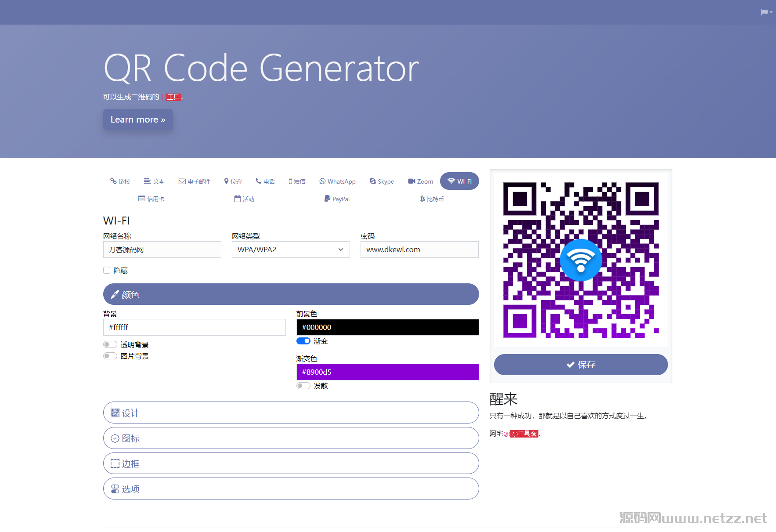This screenshot has width=776, height=532.
Task: Click the map pin icon for 位置
Action: click(226, 181)
